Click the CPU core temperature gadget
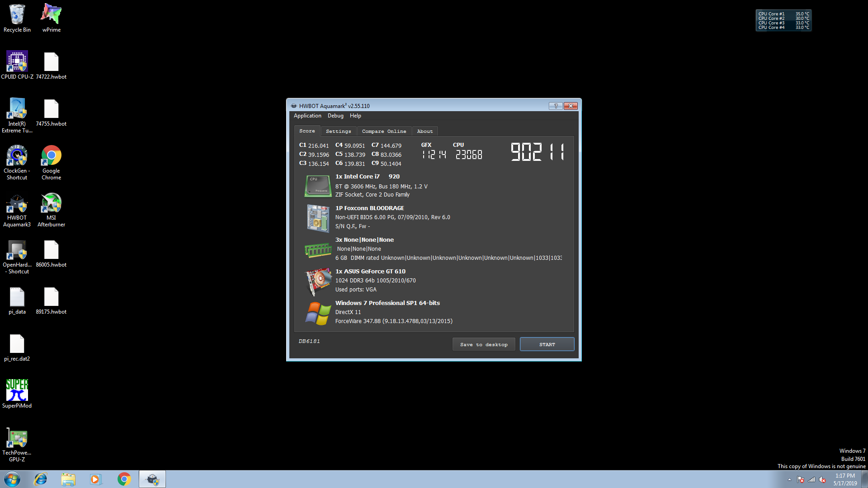 point(783,20)
